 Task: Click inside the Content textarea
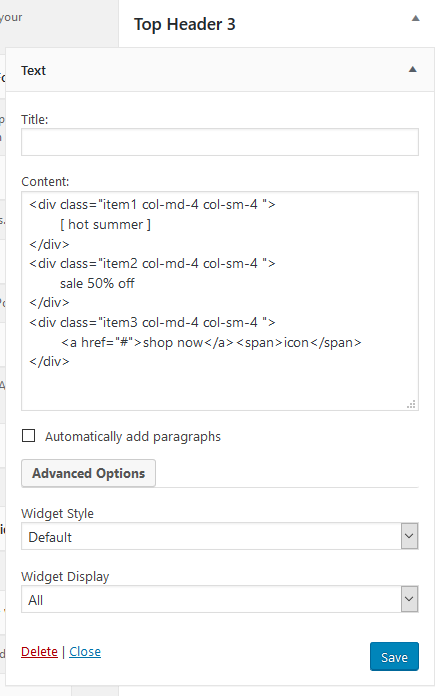[x=220, y=301]
